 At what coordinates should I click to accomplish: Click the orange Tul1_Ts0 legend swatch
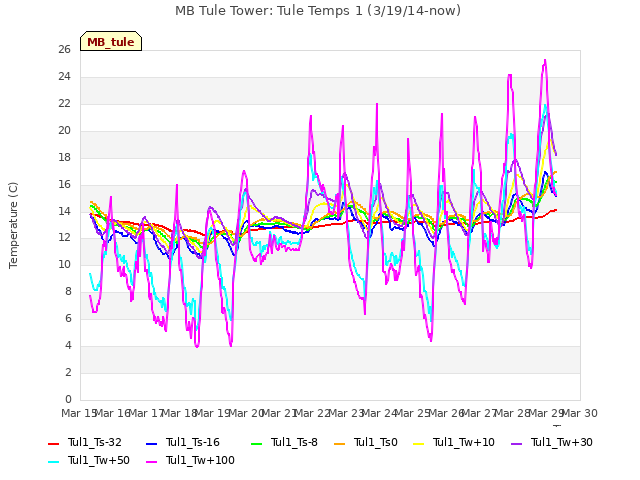tap(339, 443)
